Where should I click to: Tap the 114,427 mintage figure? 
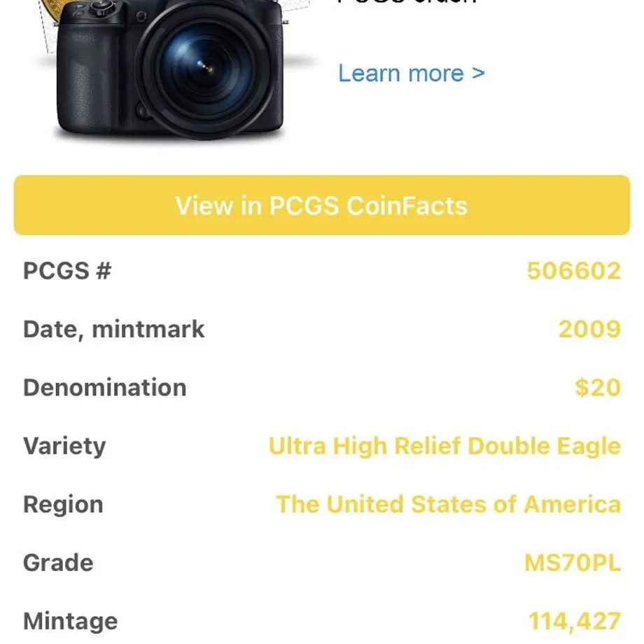point(575,622)
